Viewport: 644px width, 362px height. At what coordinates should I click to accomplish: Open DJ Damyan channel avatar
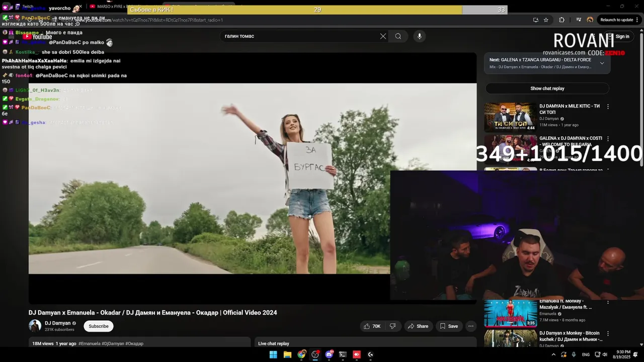point(35,326)
